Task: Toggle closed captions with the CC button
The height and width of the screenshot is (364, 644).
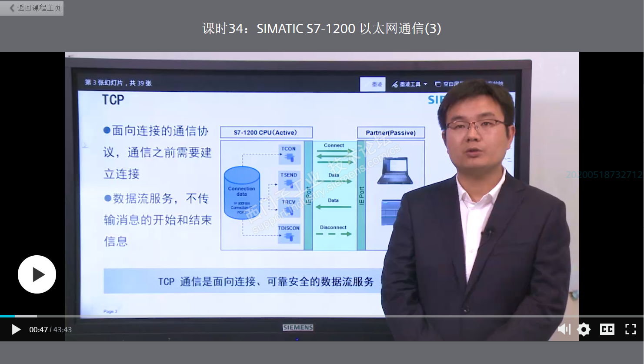Action: pyautogui.click(x=607, y=329)
